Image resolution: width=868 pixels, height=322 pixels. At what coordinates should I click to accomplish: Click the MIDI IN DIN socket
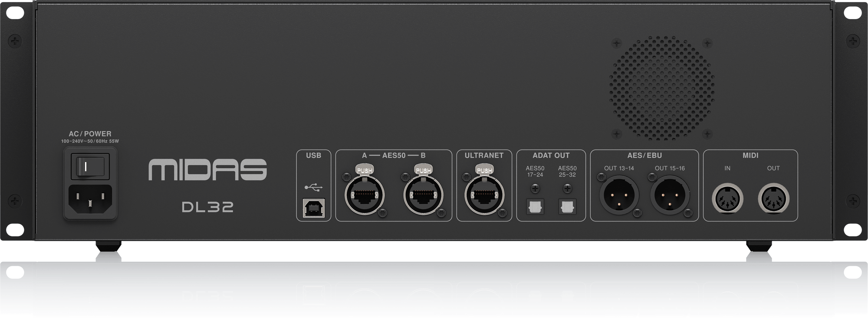(727, 199)
